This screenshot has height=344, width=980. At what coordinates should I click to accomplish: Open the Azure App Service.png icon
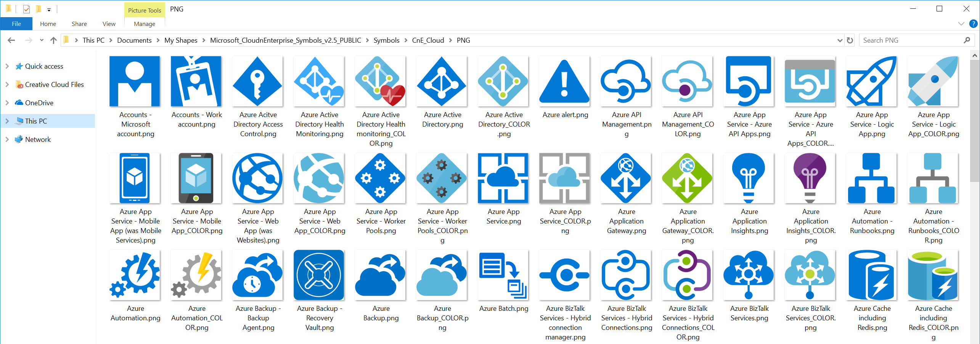[x=503, y=178]
